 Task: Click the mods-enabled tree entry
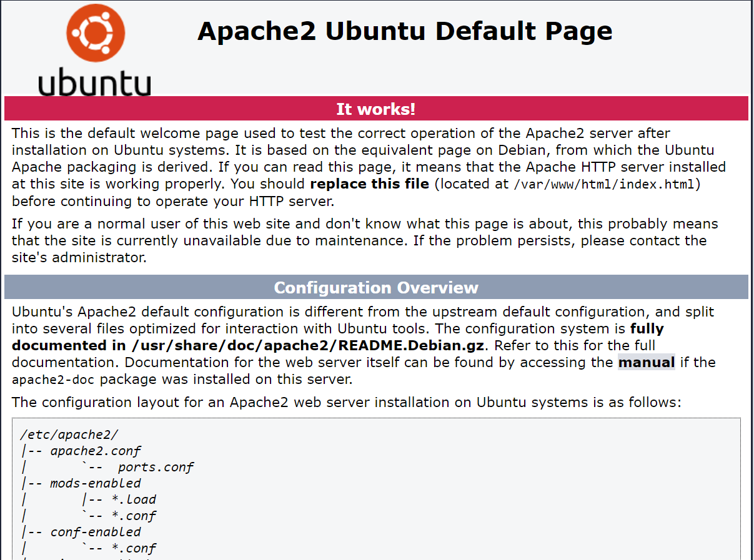tap(96, 483)
